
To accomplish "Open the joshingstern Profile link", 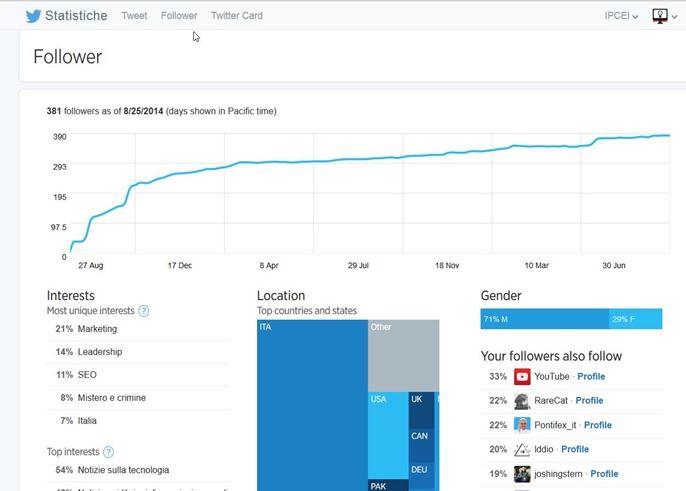I will click(604, 474).
